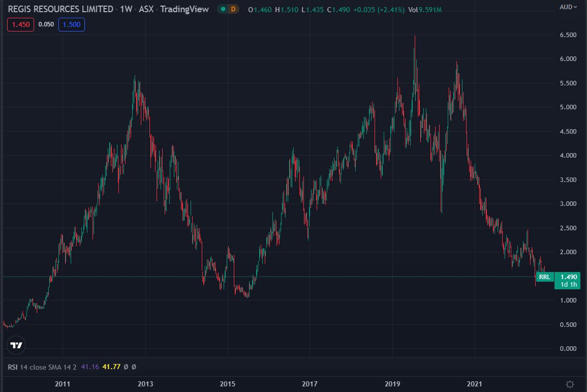Image resolution: width=587 pixels, height=392 pixels.
Task: Click the 1.000 price axis label
Action: pyautogui.click(x=568, y=300)
